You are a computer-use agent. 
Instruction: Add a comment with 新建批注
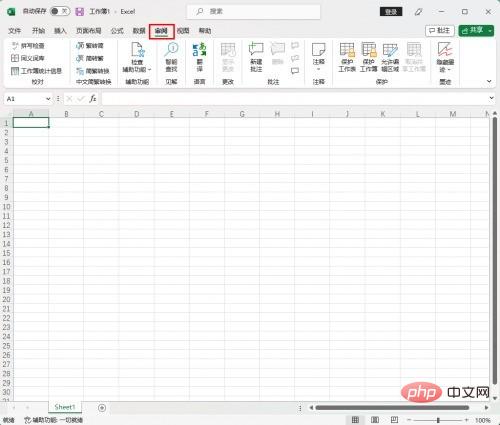(x=256, y=57)
